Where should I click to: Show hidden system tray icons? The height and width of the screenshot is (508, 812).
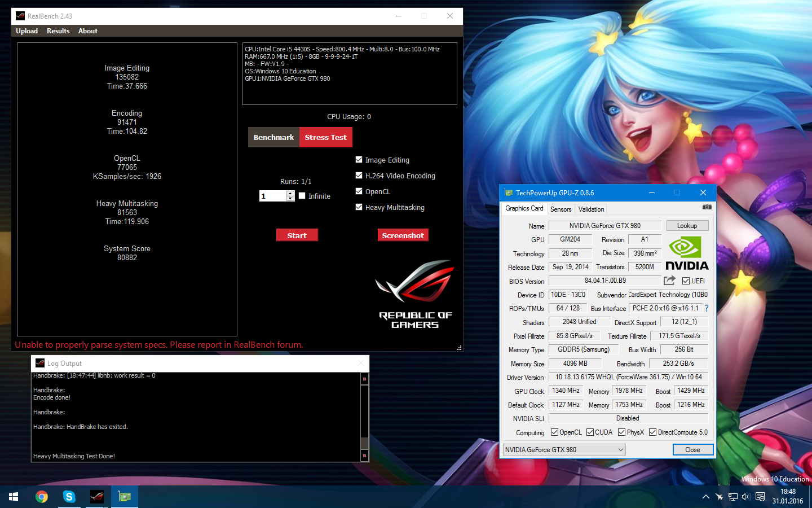705,497
